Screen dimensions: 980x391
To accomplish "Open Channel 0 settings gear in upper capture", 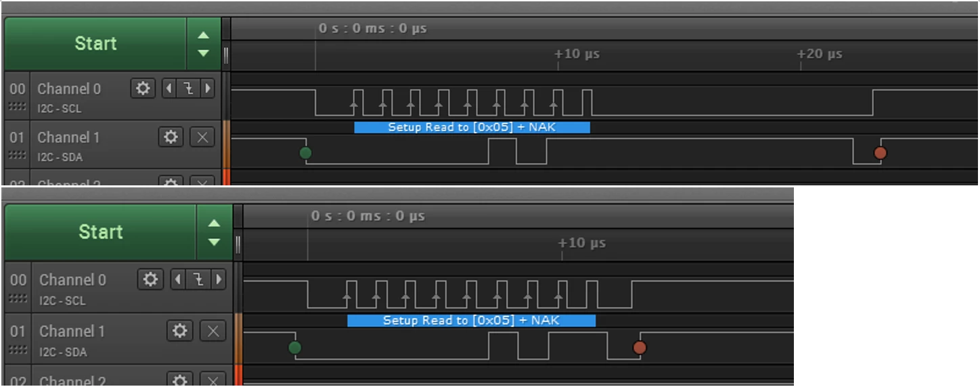I will 142,89.
